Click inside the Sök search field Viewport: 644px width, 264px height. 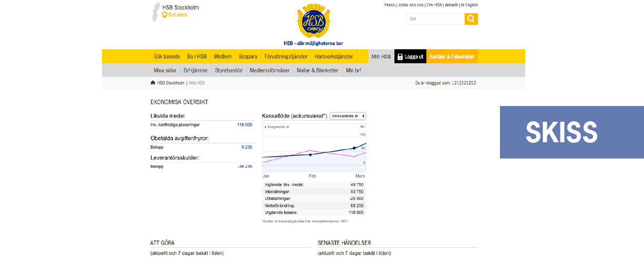pyautogui.click(x=435, y=19)
